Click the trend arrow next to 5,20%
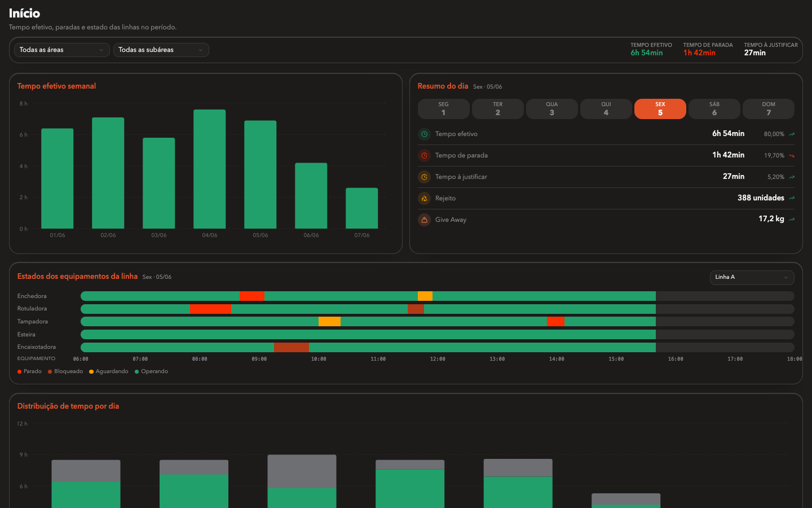This screenshot has height=508, width=812. click(792, 177)
